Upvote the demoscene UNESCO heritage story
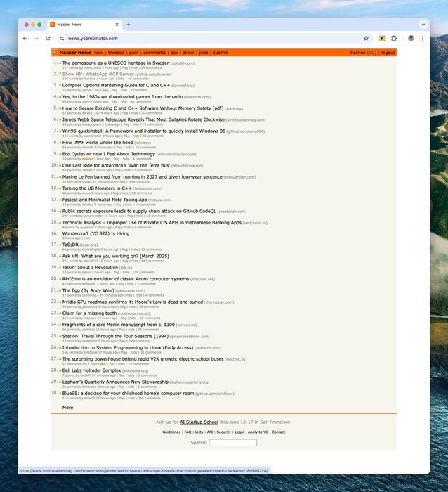The height and width of the screenshot is (492, 448). pyautogui.click(x=60, y=63)
